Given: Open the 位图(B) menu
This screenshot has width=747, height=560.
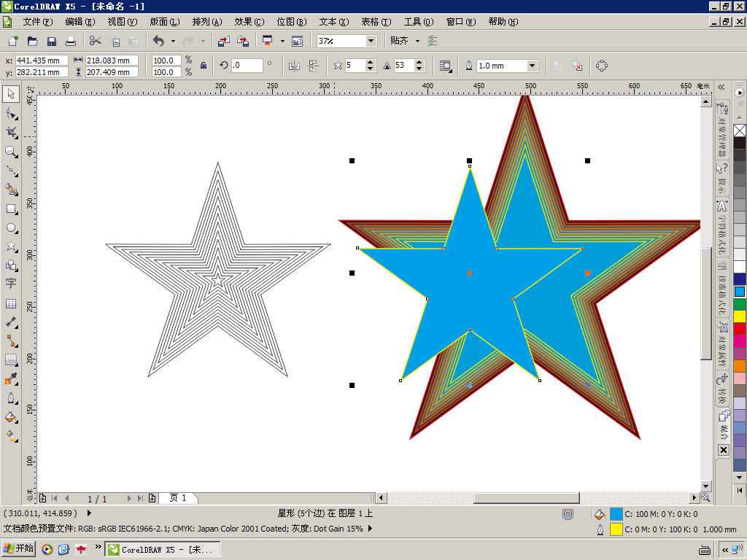Looking at the screenshot, I should coord(292,22).
